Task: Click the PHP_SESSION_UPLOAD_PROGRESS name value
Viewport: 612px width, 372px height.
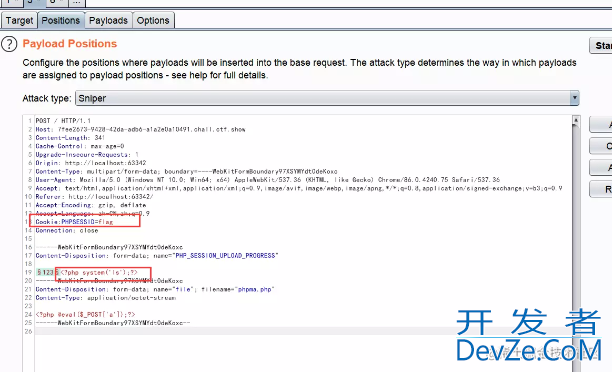Action: [225, 255]
